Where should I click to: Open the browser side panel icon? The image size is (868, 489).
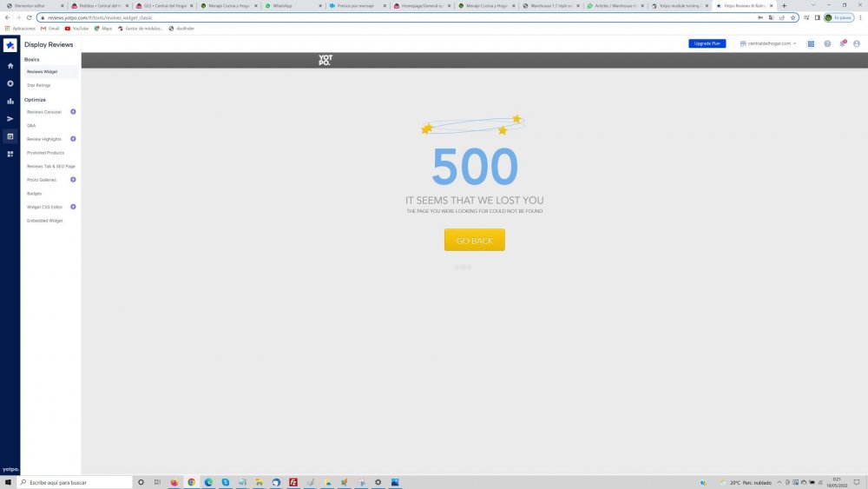tap(817, 17)
